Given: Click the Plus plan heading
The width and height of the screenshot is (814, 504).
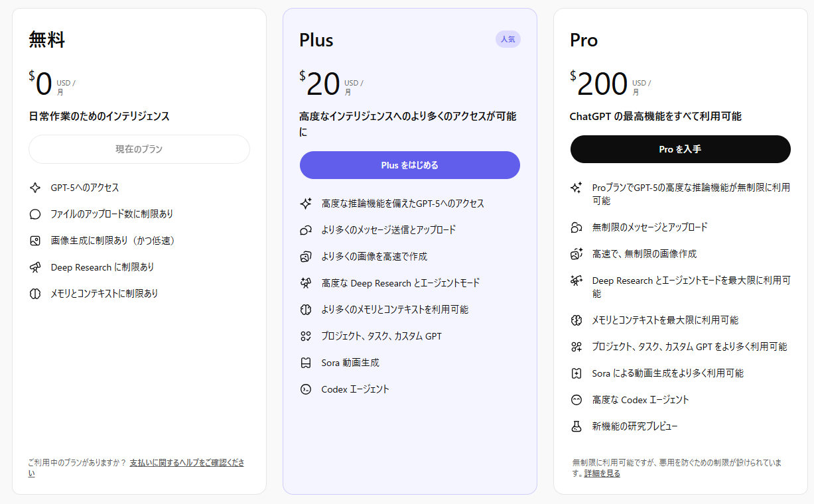Looking at the screenshot, I should coord(316,40).
